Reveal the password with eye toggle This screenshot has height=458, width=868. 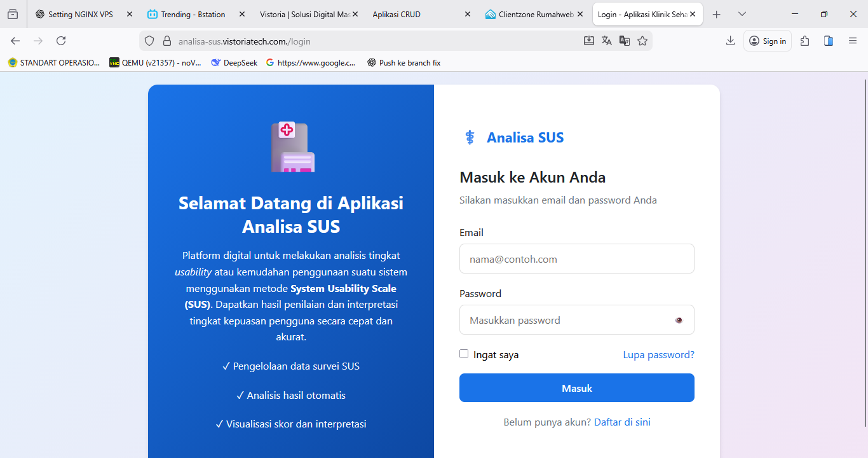coord(679,320)
